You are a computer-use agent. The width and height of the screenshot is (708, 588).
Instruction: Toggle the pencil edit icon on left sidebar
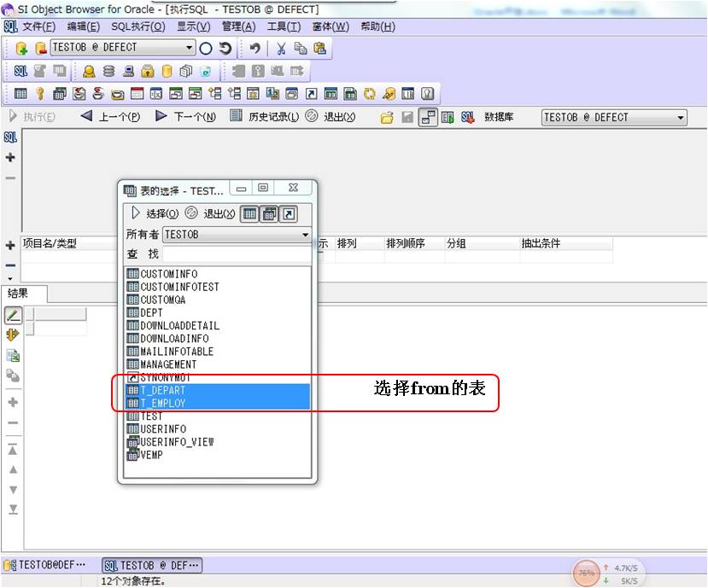point(12,316)
